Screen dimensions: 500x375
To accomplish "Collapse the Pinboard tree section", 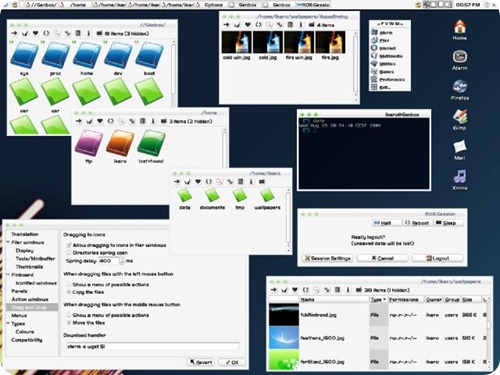I will click(x=8, y=275).
